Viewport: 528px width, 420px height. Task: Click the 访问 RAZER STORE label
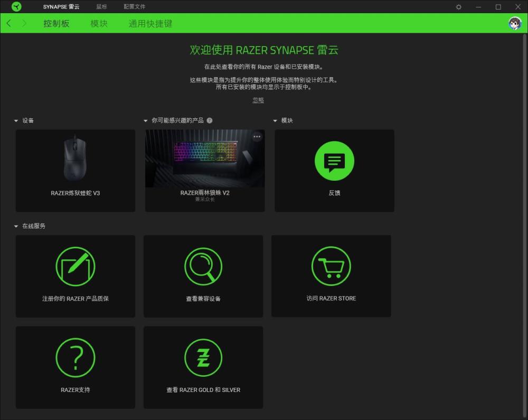pyautogui.click(x=331, y=298)
